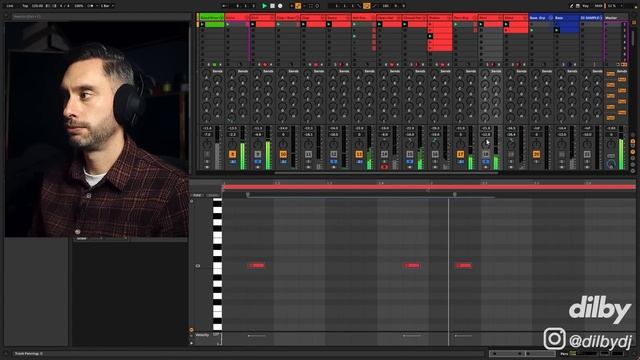Arm the round Record button in the transport
The width and height of the screenshot is (640, 360).
pyautogui.click(x=280, y=6)
